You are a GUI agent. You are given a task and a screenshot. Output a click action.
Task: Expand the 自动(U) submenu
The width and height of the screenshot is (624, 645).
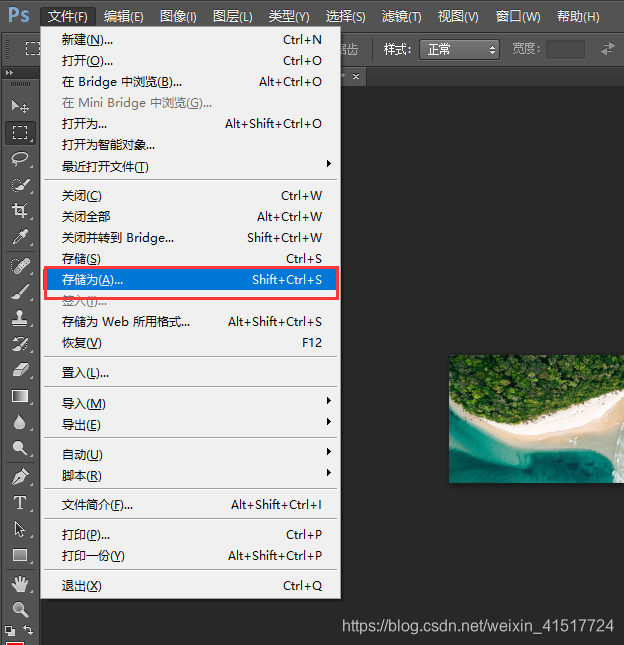191,454
